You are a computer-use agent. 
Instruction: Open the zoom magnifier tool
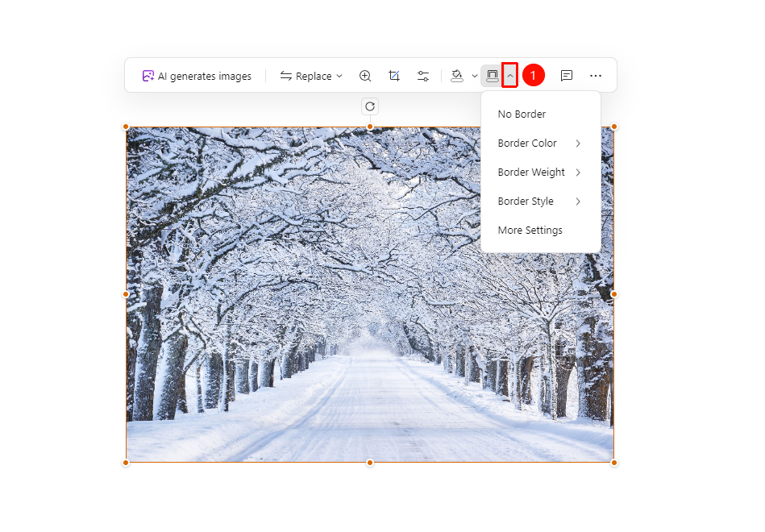[x=365, y=76]
